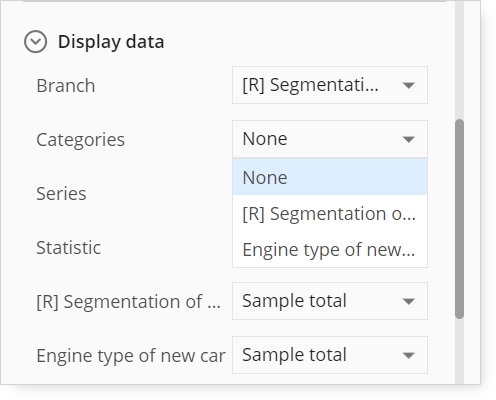Click the Statistic field label
Image resolution: width=496 pixels, height=400 pixels.
[68, 248]
